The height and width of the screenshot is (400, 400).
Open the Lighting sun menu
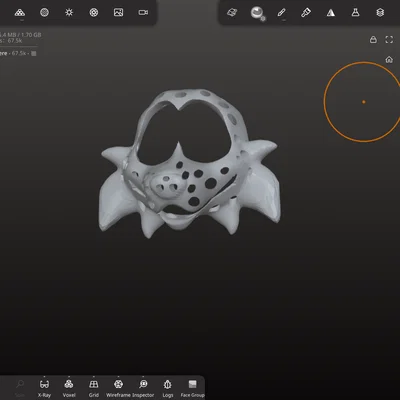(x=69, y=13)
